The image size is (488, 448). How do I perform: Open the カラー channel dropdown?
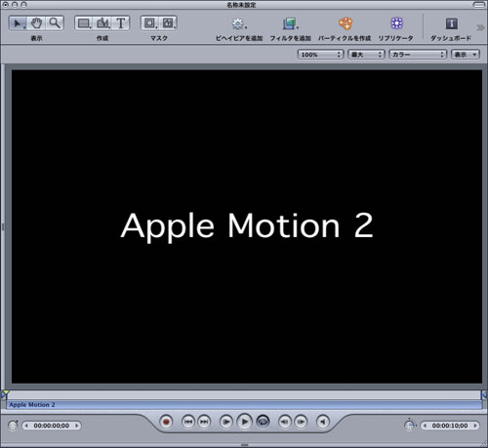418,55
